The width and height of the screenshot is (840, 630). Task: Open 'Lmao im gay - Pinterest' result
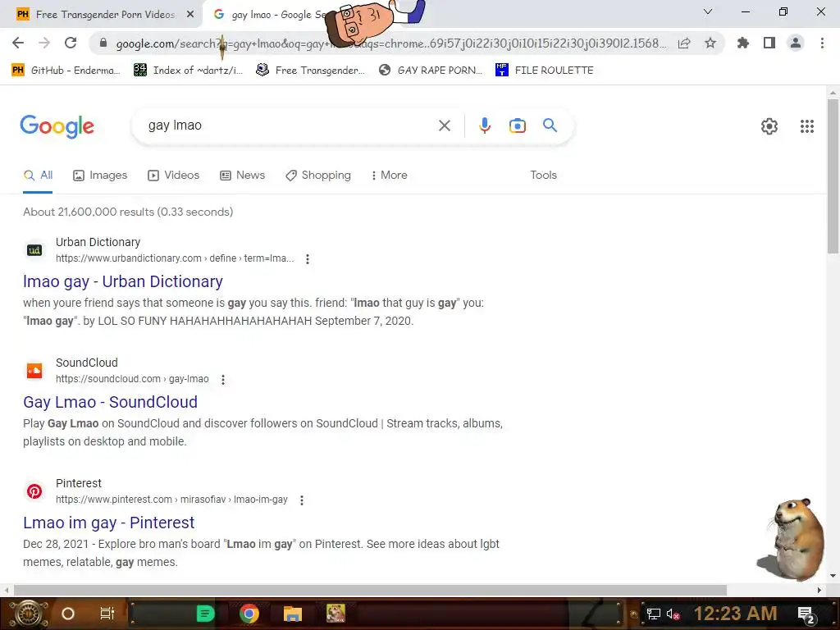(109, 523)
